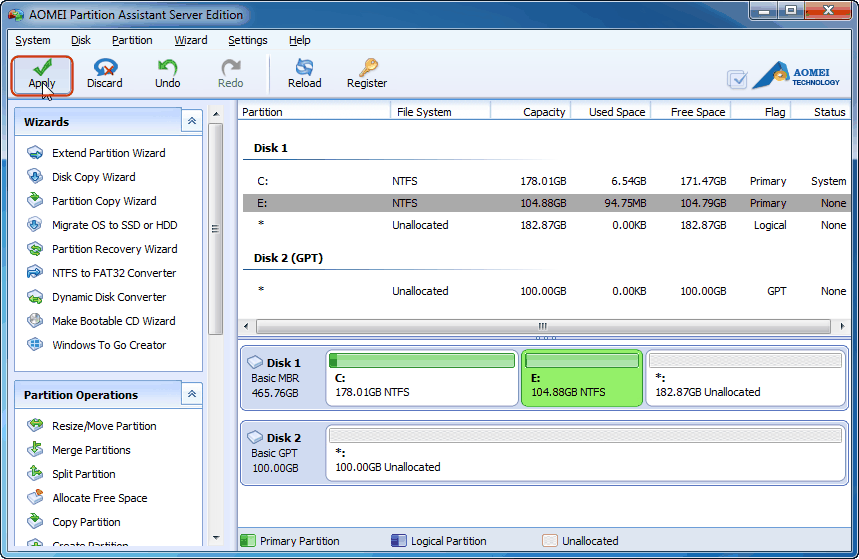Select the 100.00GB Unallocated GPT row
Viewport: 859px width, 559px height.
[546, 291]
